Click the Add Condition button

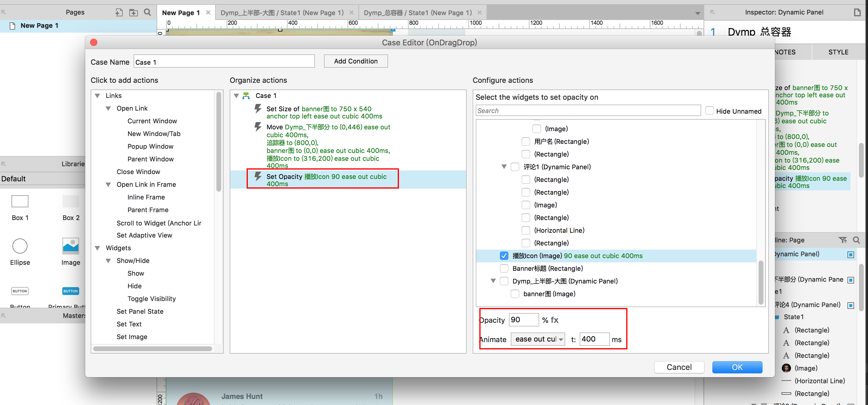pos(355,61)
